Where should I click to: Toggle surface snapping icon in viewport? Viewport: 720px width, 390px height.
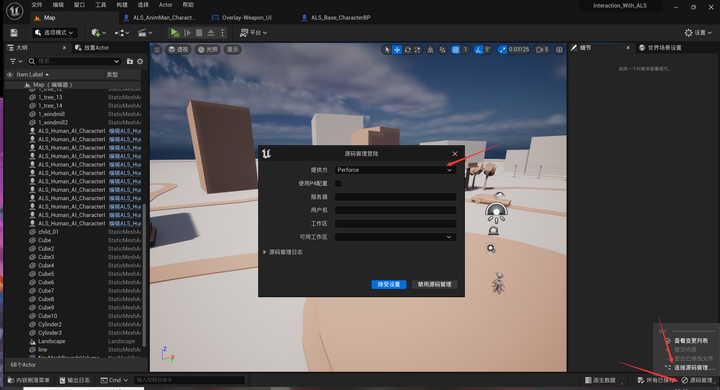click(430, 50)
